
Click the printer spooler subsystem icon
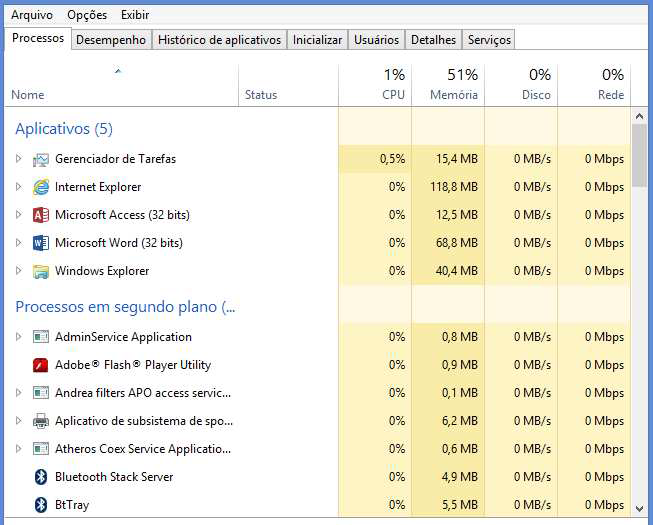point(41,421)
